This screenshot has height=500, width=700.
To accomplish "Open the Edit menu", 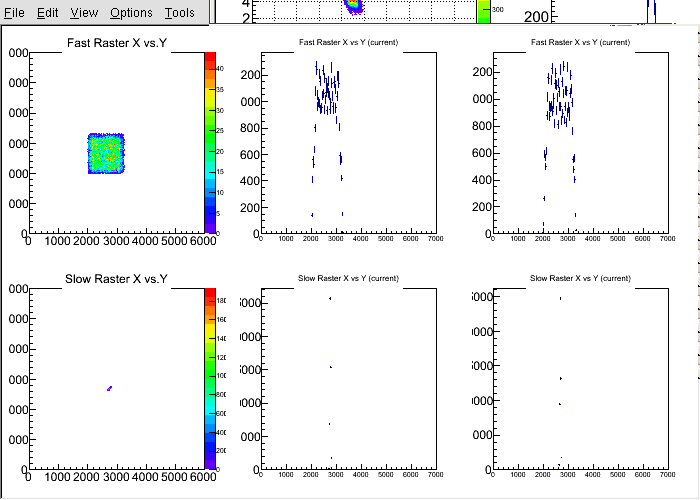I will point(47,13).
